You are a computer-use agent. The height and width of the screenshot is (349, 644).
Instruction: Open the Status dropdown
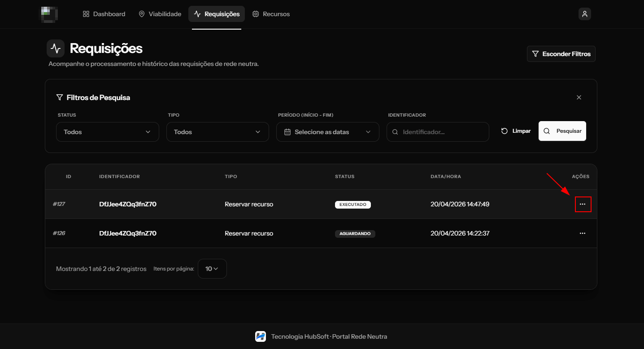108,132
